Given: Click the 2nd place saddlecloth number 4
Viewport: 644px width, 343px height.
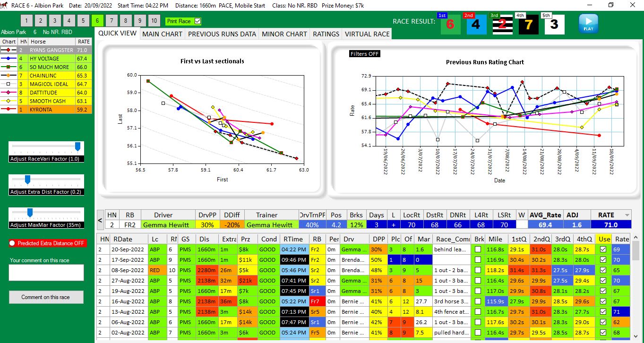Looking at the screenshot, I should 476,25.
